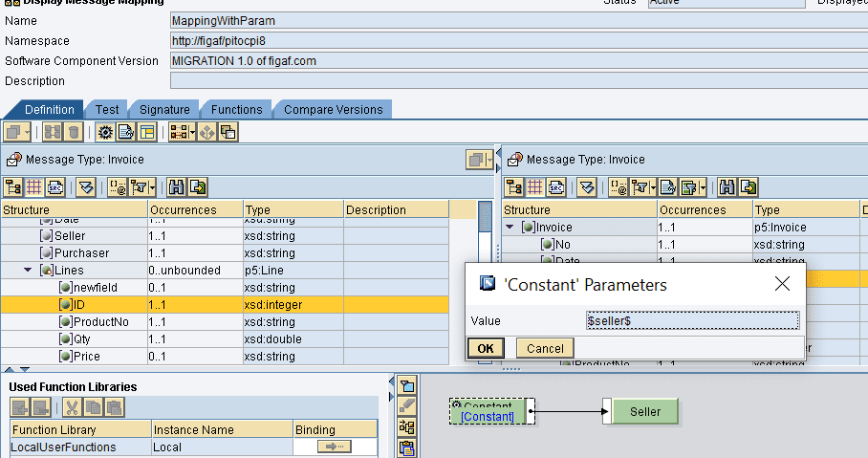Screen dimensions: 868x458
Task: Click the expand-all arrows icon in source toolbar
Action: pos(86,187)
